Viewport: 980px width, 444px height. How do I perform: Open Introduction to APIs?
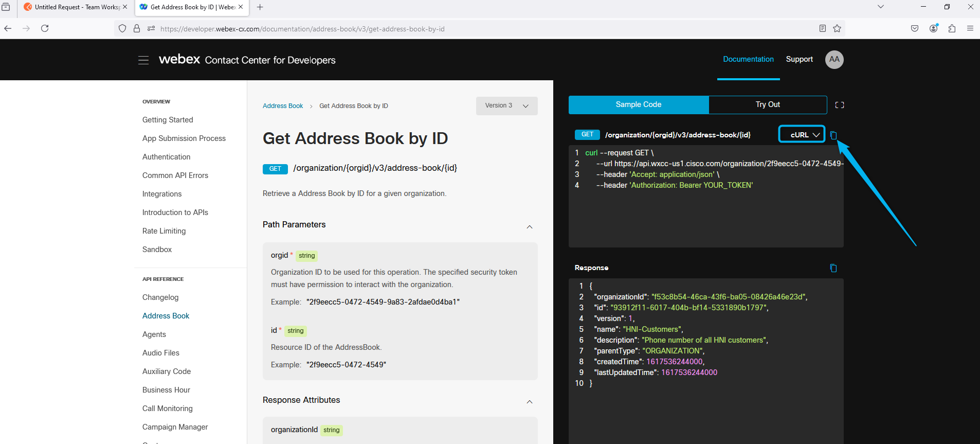coord(175,212)
